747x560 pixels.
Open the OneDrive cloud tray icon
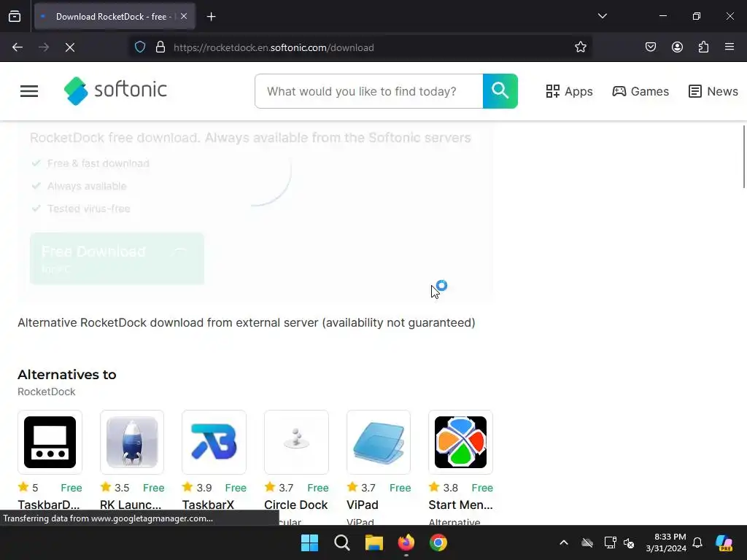point(587,542)
